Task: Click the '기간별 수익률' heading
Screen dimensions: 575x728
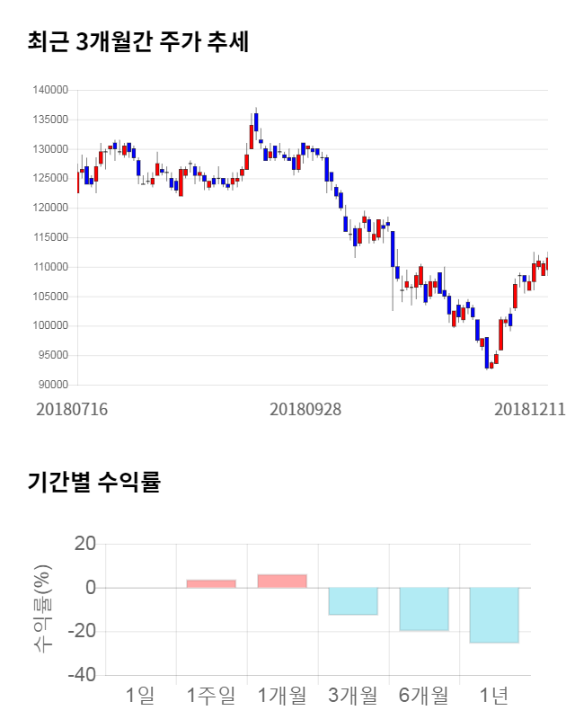Action: (x=93, y=482)
